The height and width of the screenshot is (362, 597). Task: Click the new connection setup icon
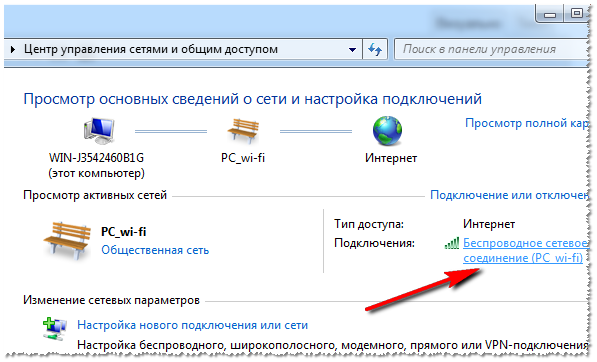pos(55,329)
